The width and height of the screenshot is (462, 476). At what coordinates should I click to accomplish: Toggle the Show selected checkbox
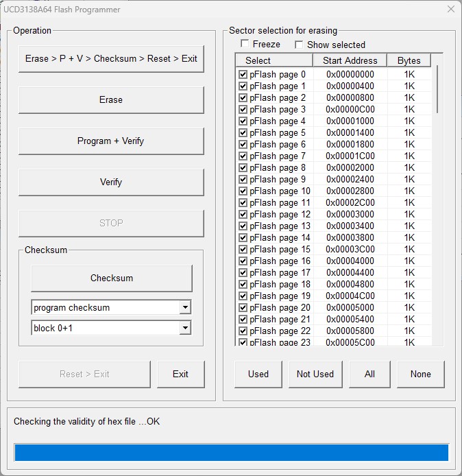298,45
